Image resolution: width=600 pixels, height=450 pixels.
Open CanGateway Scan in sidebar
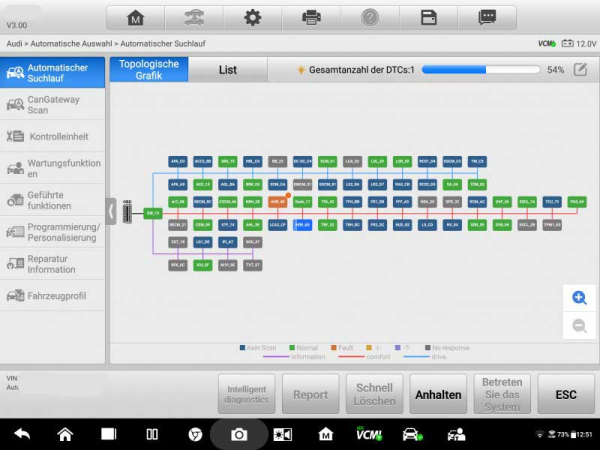(53, 105)
